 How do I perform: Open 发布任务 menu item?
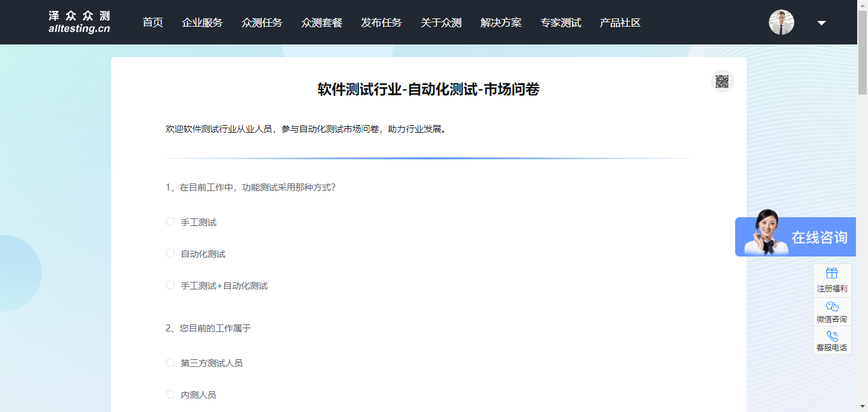(381, 23)
